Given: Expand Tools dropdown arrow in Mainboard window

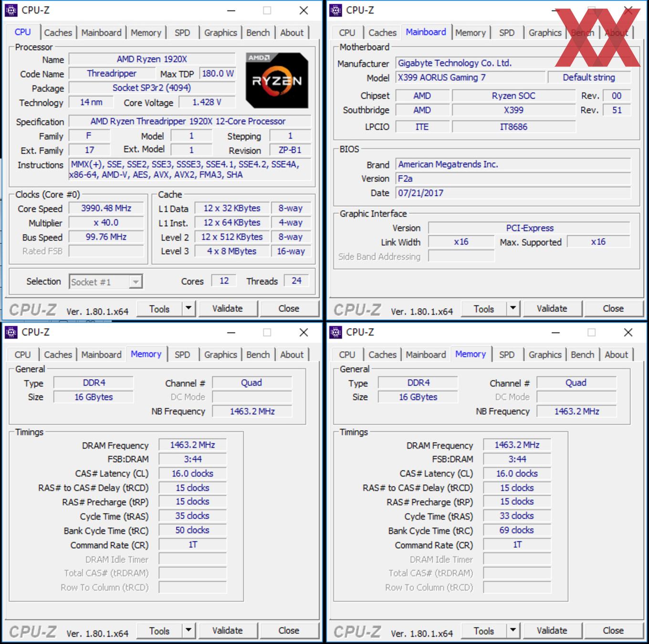Looking at the screenshot, I should click(513, 309).
